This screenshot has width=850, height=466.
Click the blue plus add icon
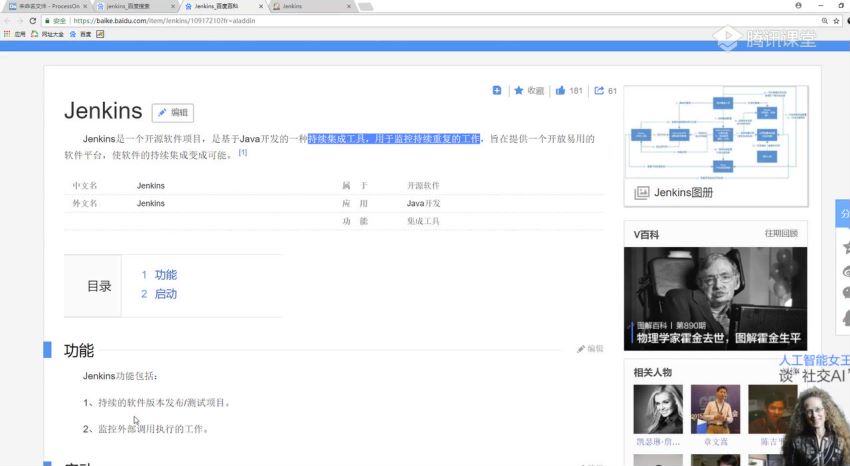click(x=497, y=90)
